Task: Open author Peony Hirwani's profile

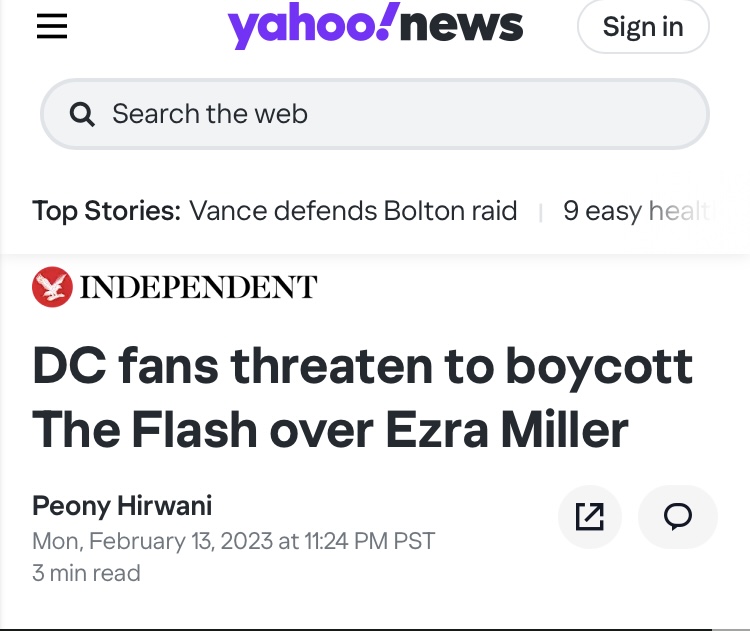Action: [x=122, y=505]
